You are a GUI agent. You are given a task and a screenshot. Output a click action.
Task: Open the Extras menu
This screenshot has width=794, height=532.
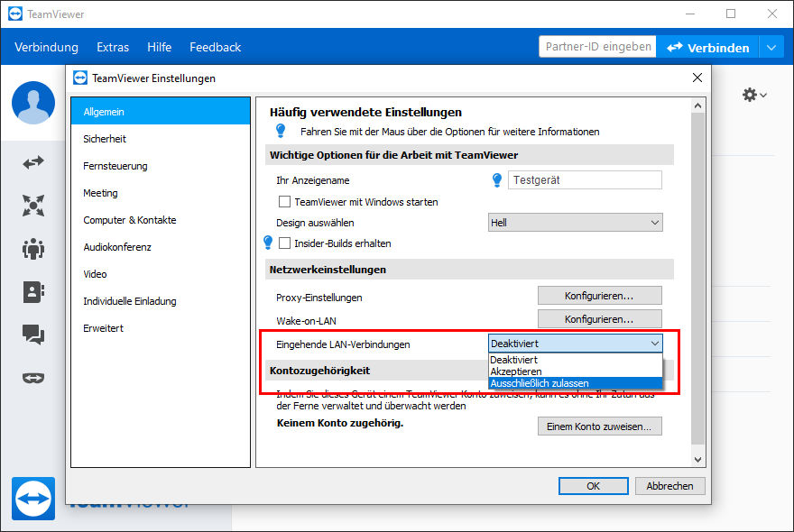coord(113,47)
